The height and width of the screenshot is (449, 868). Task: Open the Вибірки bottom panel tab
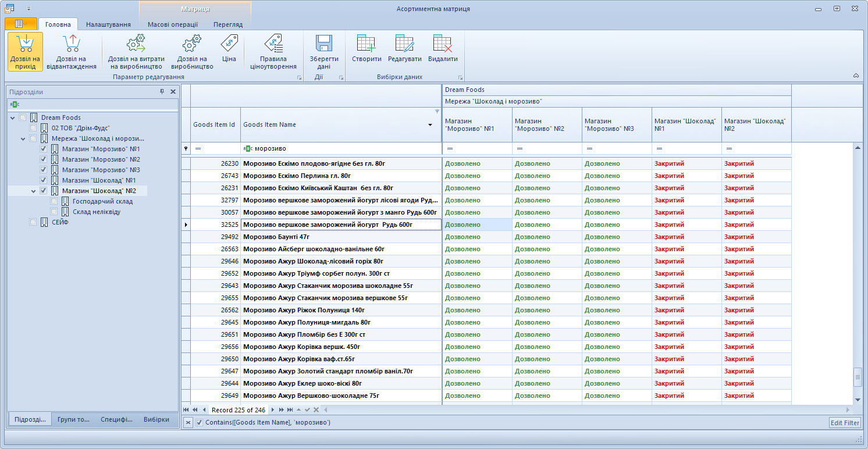pyautogui.click(x=156, y=419)
